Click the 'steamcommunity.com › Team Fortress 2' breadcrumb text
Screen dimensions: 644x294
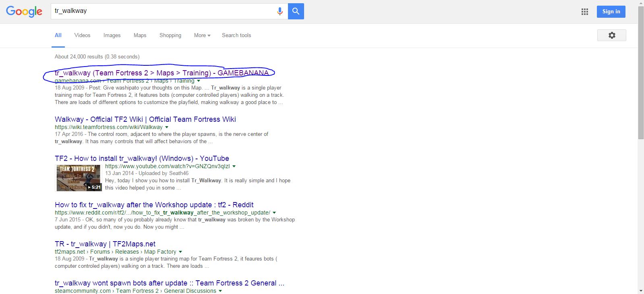click(107, 291)
